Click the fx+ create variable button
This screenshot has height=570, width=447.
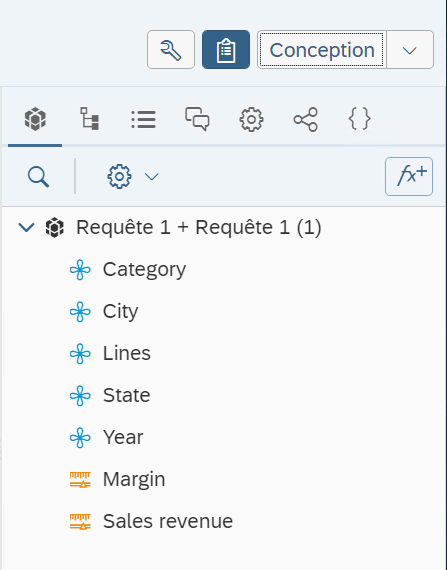[x=409, y=176]
